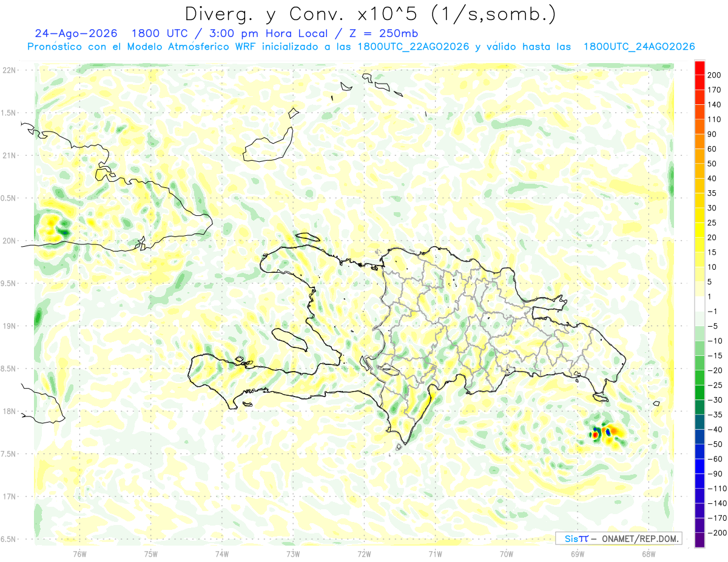Click the "-50" value on the color scale
The width and height of the screenshot is (728, 562).
[716, 444]
